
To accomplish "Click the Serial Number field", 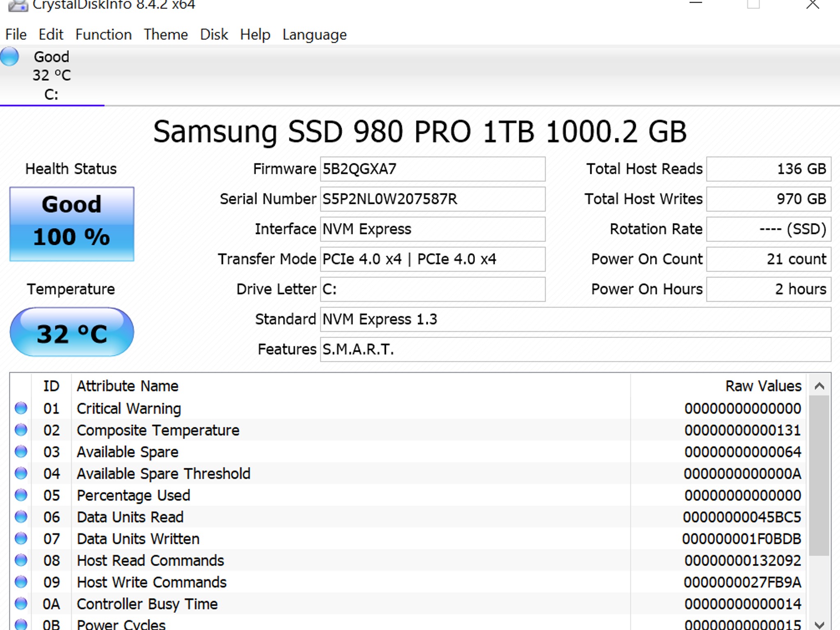I will click(432, 199).
